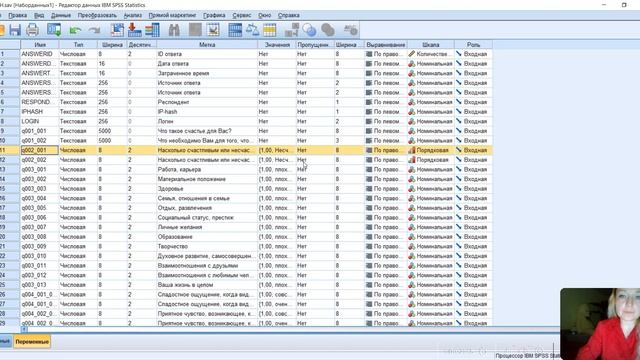Open the Variables info toolbar icon

(x=152, y=30)
